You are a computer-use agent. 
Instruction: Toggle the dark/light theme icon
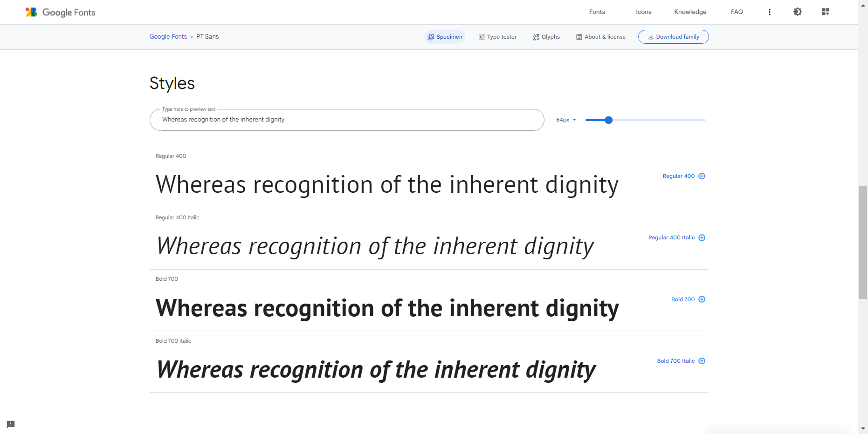point(797,12)
